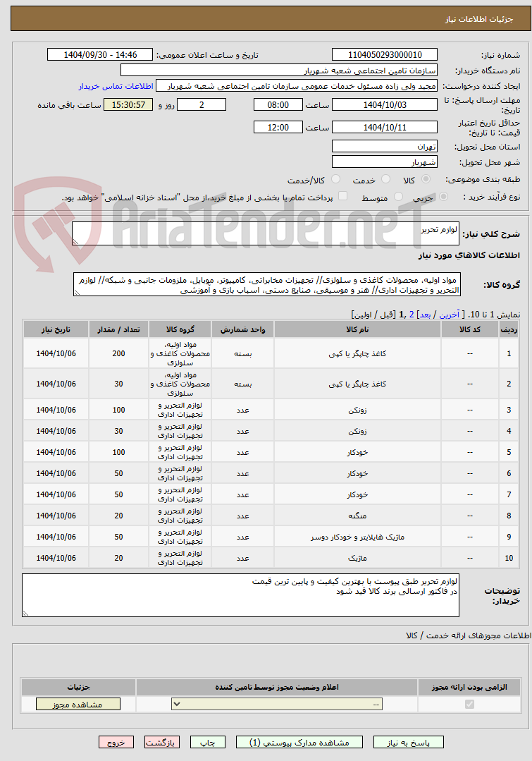Click the buyer notes textarea
The height and width of the screenshot is (761, 532).
pyautogui.click(x=240, y=595)
